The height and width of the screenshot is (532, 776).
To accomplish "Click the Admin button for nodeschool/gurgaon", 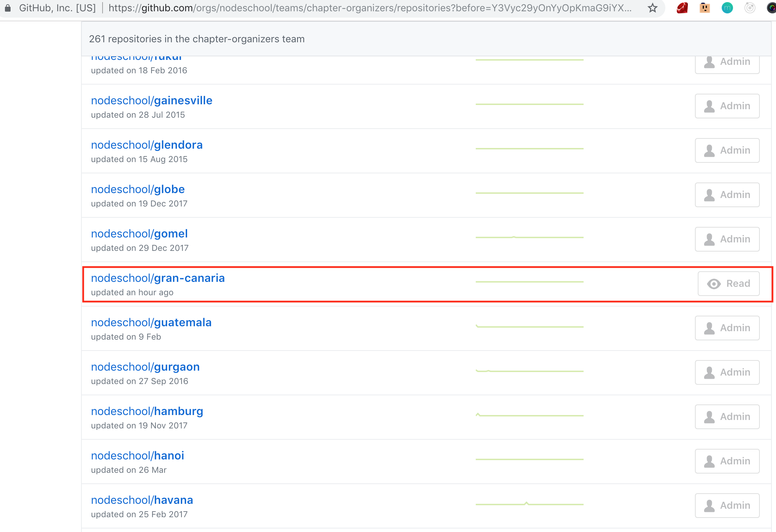I will [x=727, y=372].
